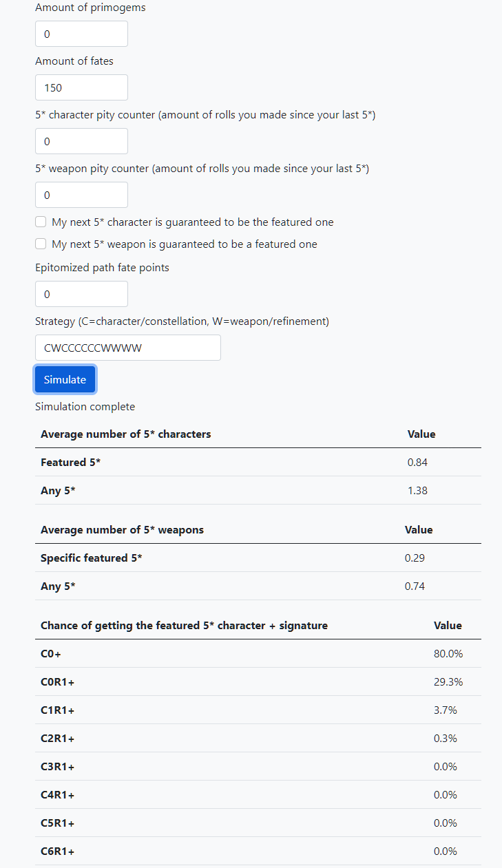The height and width of the screenshot is (868, 502).
Task: Click the 80.0% chance value
Action: click(448, 654)
